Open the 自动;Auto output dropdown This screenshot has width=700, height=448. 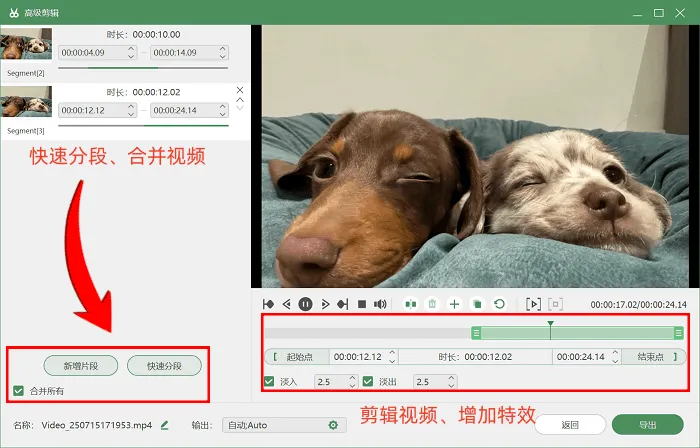tap(284, 425)
